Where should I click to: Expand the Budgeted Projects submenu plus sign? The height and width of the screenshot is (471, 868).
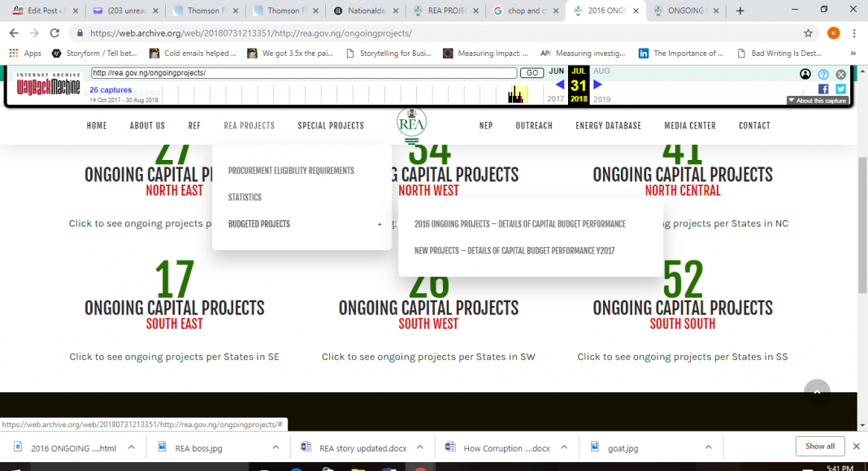380,224
